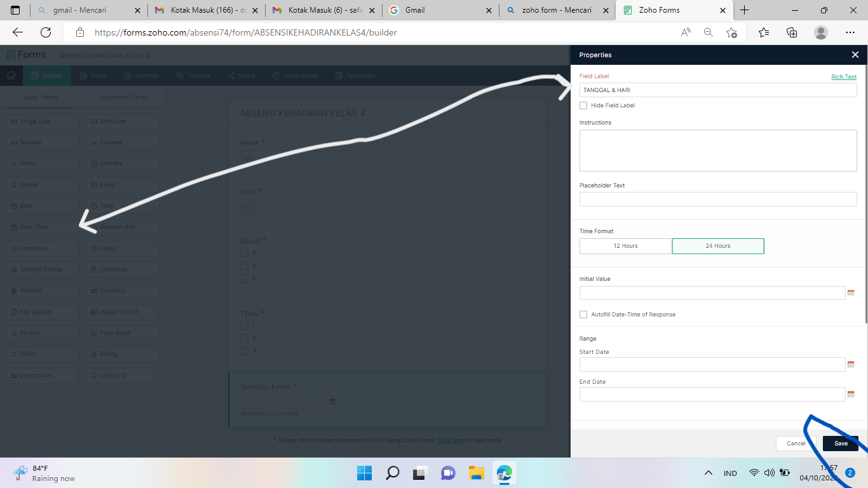Switch to the Rules tab
Screen dimensions: 868x488
click(x=93, y=76)
